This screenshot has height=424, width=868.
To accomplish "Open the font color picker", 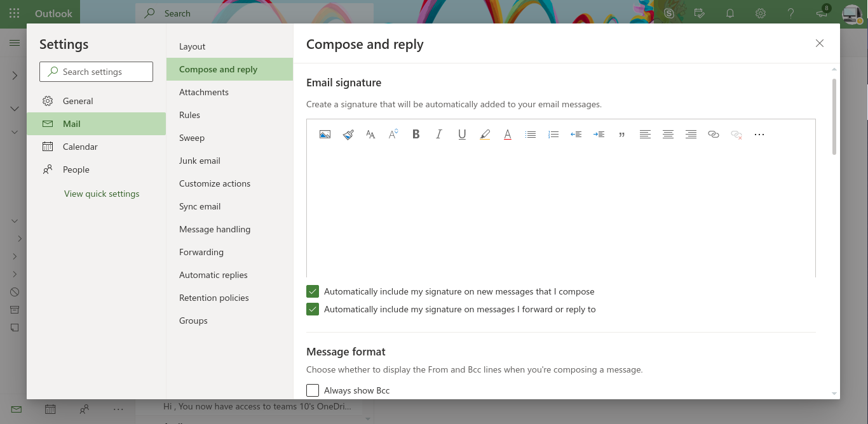I will click(x=508, y=135).
